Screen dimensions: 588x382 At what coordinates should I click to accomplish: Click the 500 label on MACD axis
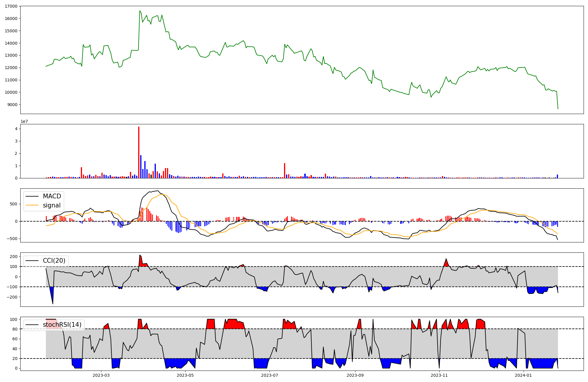pyautogui.click(x=14, y=204)
